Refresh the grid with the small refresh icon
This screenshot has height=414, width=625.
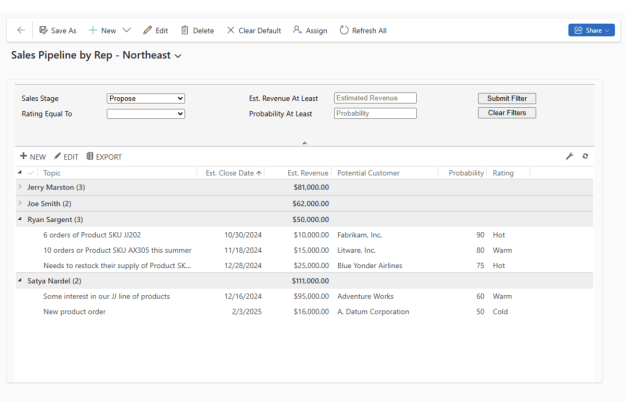coord(585,156)
